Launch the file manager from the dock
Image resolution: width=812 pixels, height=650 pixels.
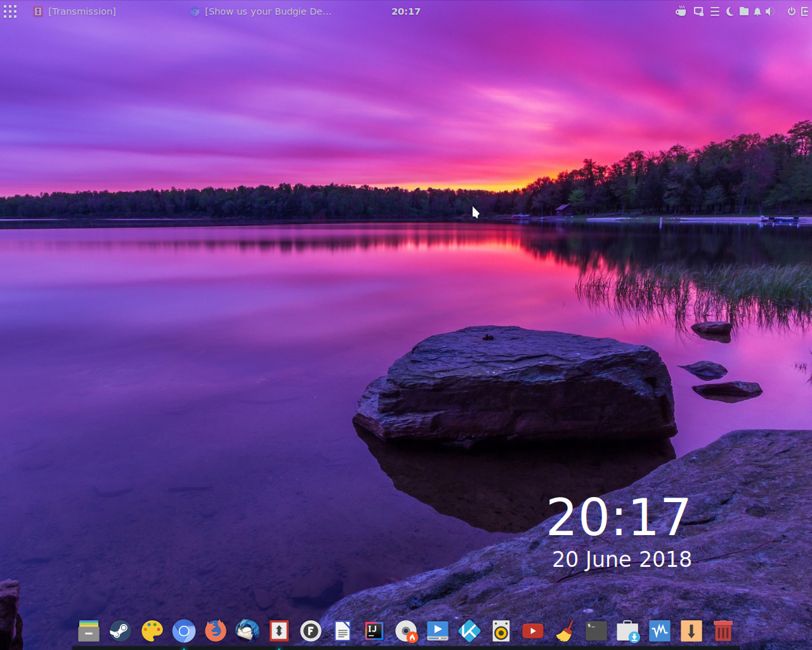point(89,631)
